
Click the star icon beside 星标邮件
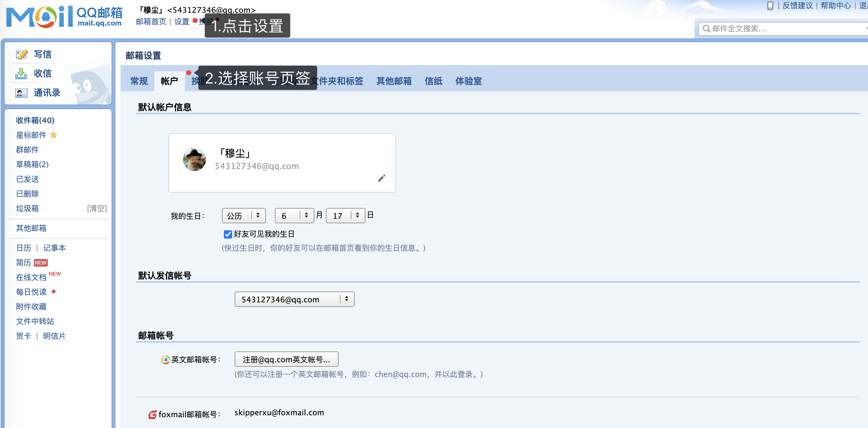54,135
